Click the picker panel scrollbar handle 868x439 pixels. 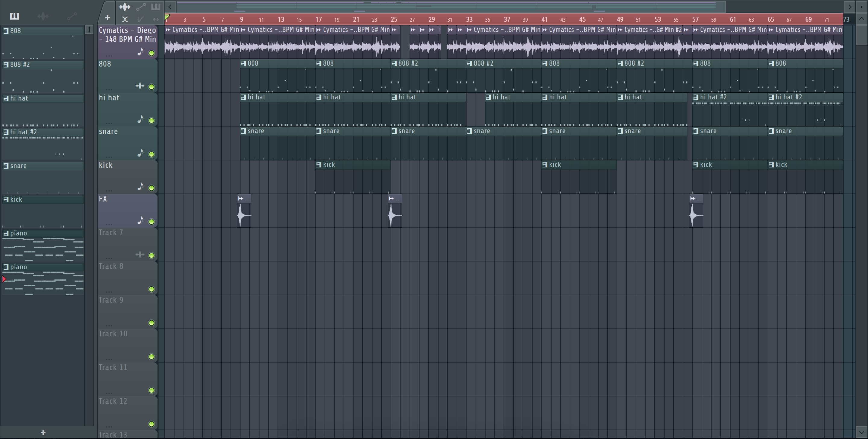coord(89,30)
